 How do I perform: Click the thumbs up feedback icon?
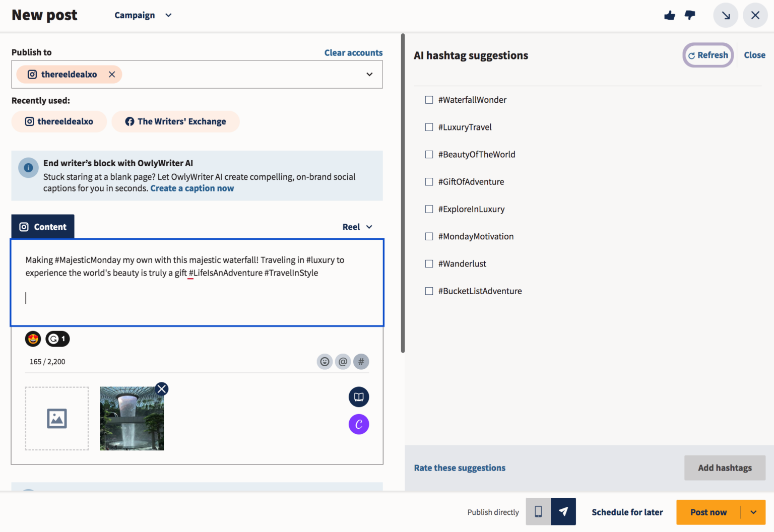coord(669,16)
